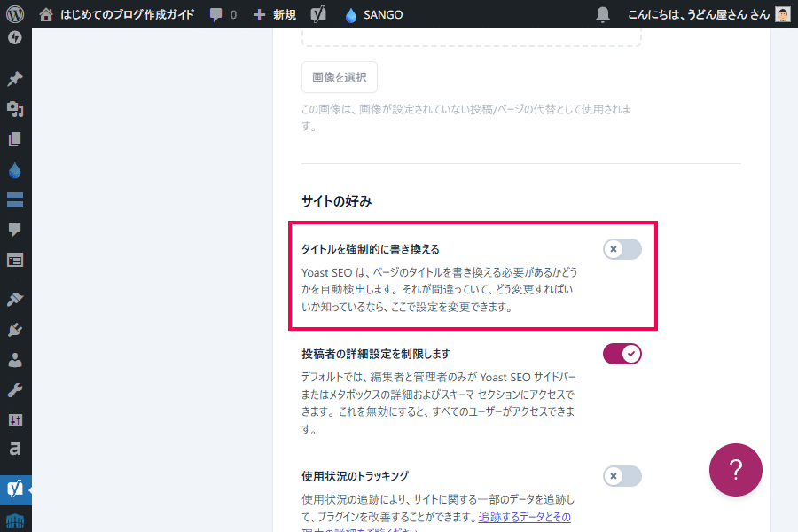798x532 pixels.
Task: Open Pages icon in sidebar
Action: click(x=15, y=139)
